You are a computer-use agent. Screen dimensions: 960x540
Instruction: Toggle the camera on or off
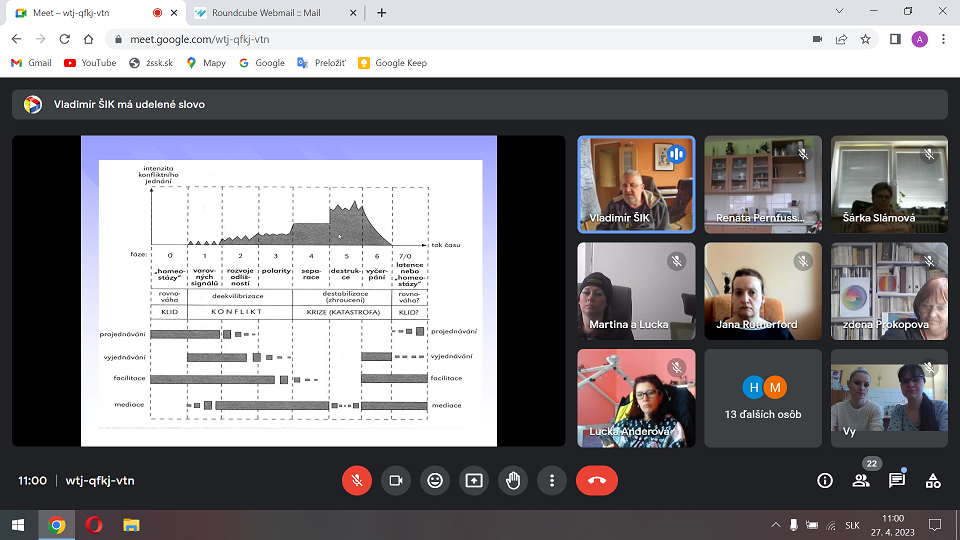[396, 480]
